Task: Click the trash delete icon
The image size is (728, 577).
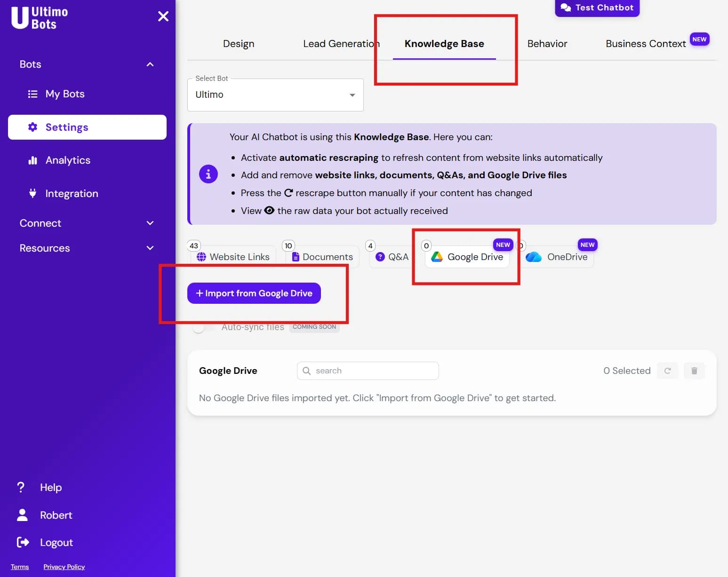Action: (x=694, y=371)
